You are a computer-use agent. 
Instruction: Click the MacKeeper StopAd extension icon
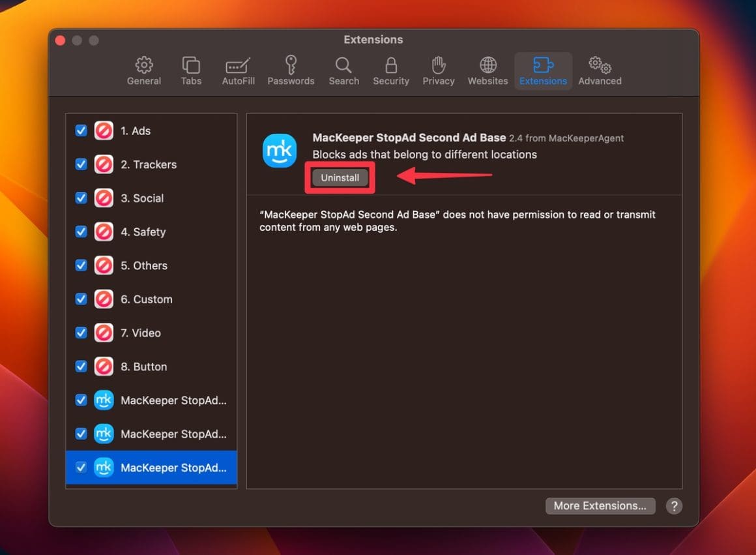click(280, 151)
